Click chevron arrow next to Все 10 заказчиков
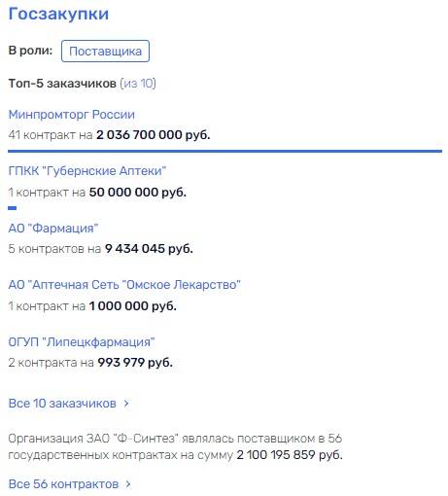The height and width of the screenshot is (496, 448). (x=126, y=404)
